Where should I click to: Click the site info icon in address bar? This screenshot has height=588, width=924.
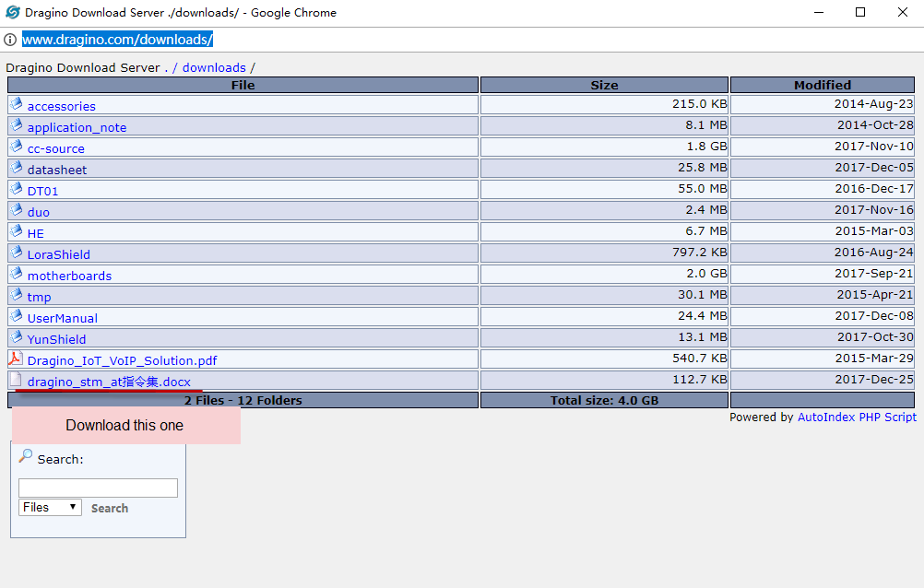click(x=10, y=40)
